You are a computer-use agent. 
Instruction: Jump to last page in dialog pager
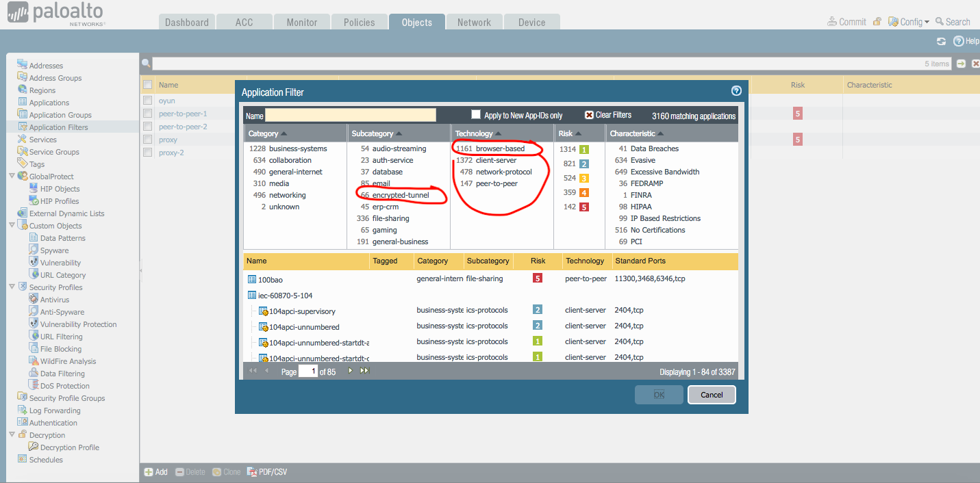pos(364,371)
